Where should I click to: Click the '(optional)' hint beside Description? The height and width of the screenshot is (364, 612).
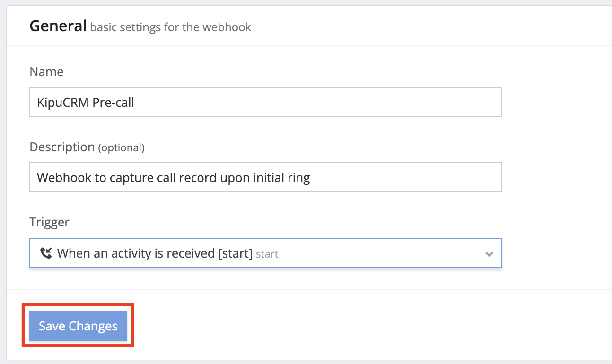coord(121,148)
